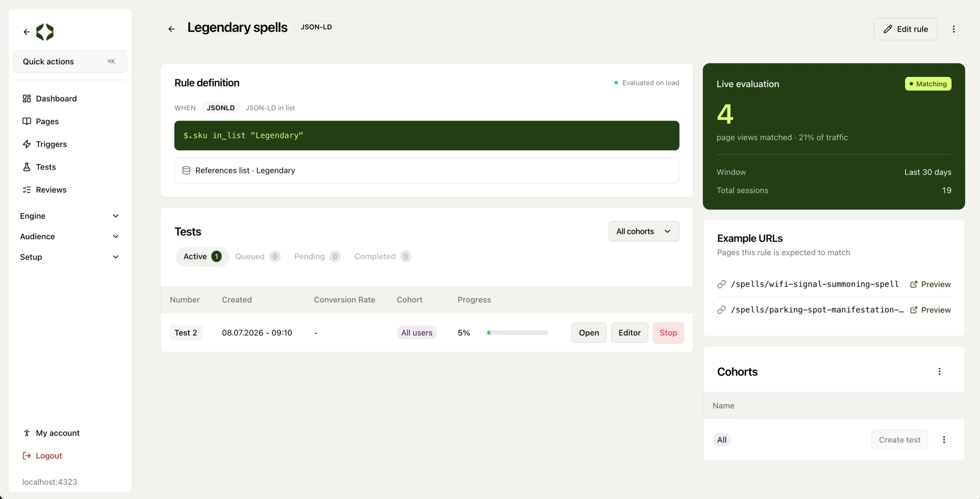Click the Dashboard grid icon
The width and height of the screenshot is (980, 499).
26,98
